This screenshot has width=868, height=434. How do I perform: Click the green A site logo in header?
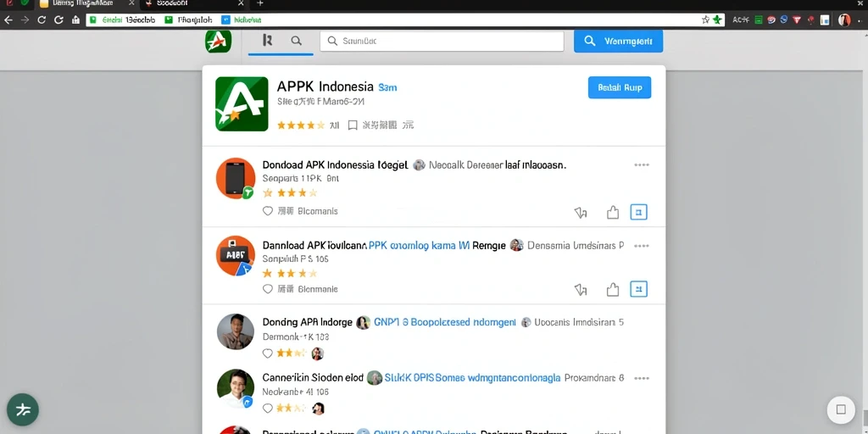[218, 41]
